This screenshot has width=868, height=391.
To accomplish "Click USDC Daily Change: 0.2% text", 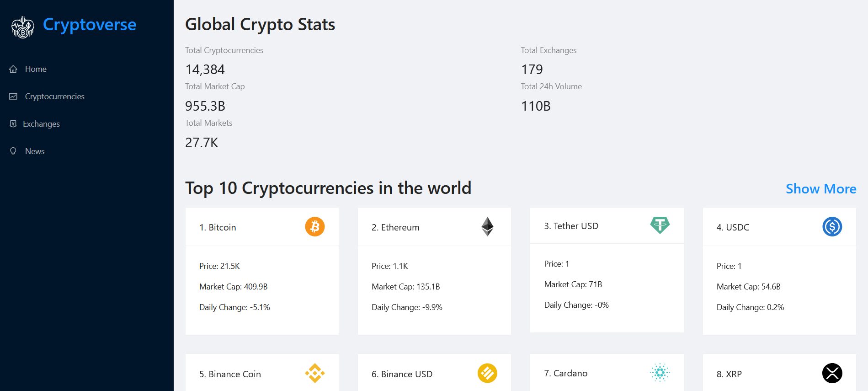I will 750,307.
